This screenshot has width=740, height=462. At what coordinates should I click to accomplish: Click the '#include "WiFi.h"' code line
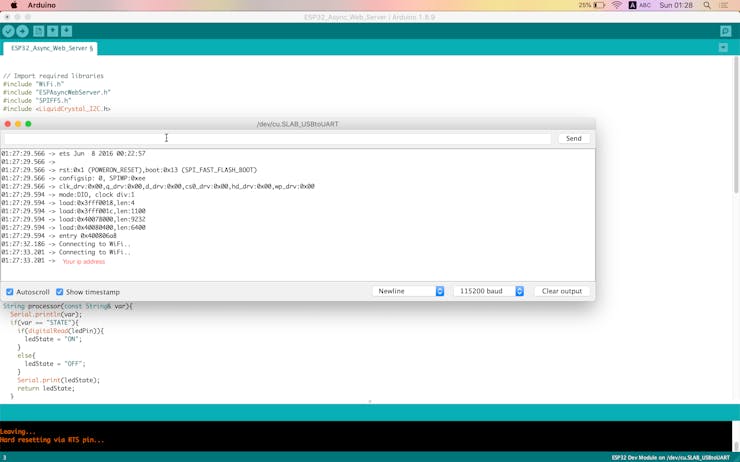pos(33,84)
